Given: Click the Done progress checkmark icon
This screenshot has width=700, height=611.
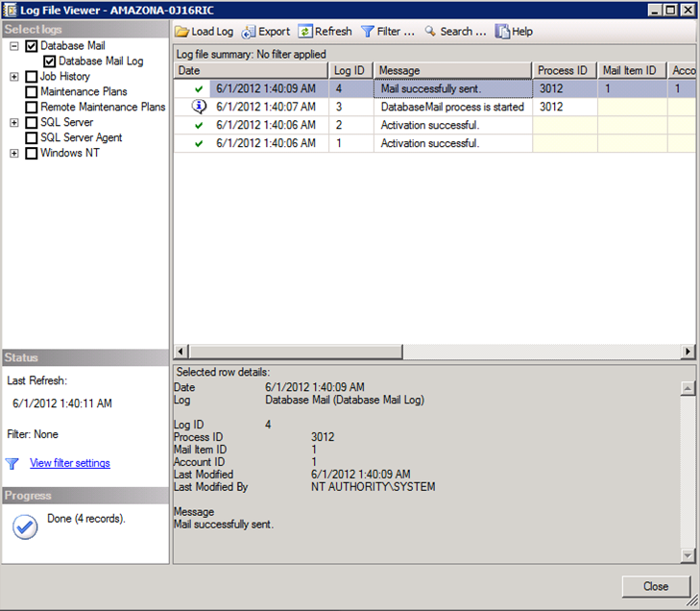Looking at the screenshot, I should click(x=25, y=527).
